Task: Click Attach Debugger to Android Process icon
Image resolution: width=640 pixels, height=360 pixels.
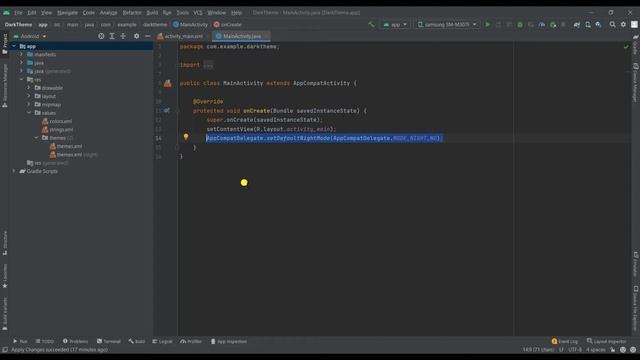Action: point(553,24)
